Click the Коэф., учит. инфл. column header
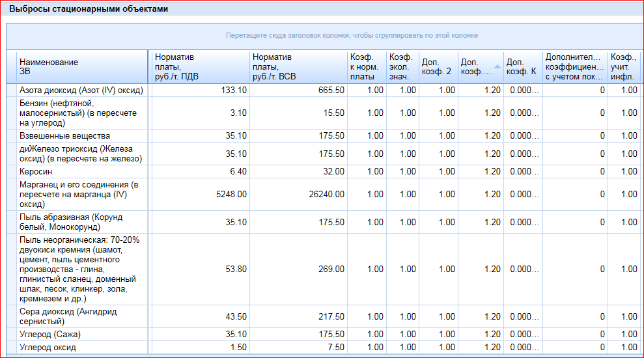Viewport: 644px width, 358px height. [x=624, y=66]
